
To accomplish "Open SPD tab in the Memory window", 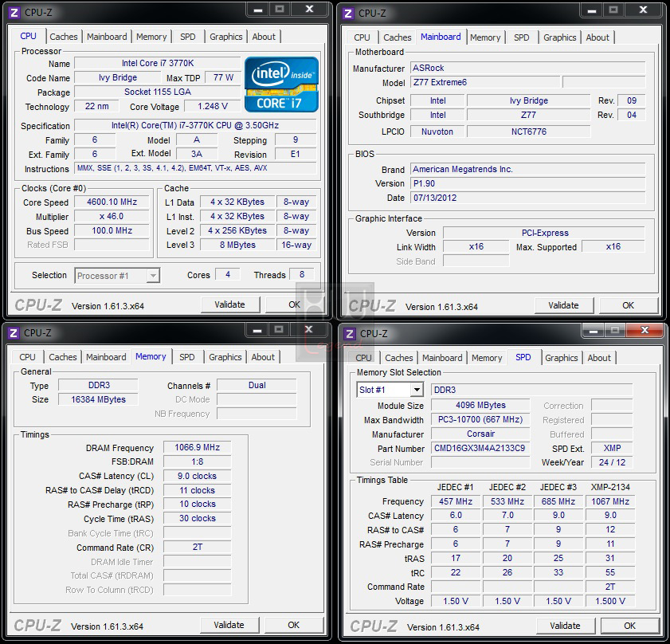I will pos(186,357).
